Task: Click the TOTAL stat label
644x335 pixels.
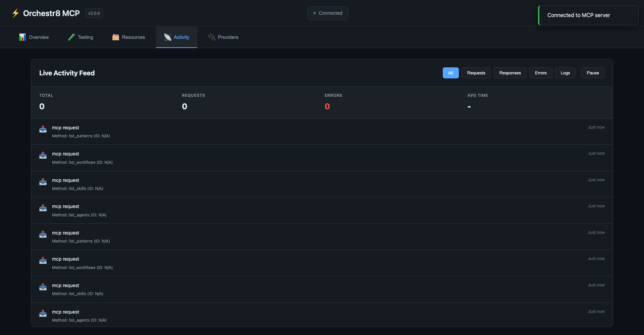Action: coord(46,95)
